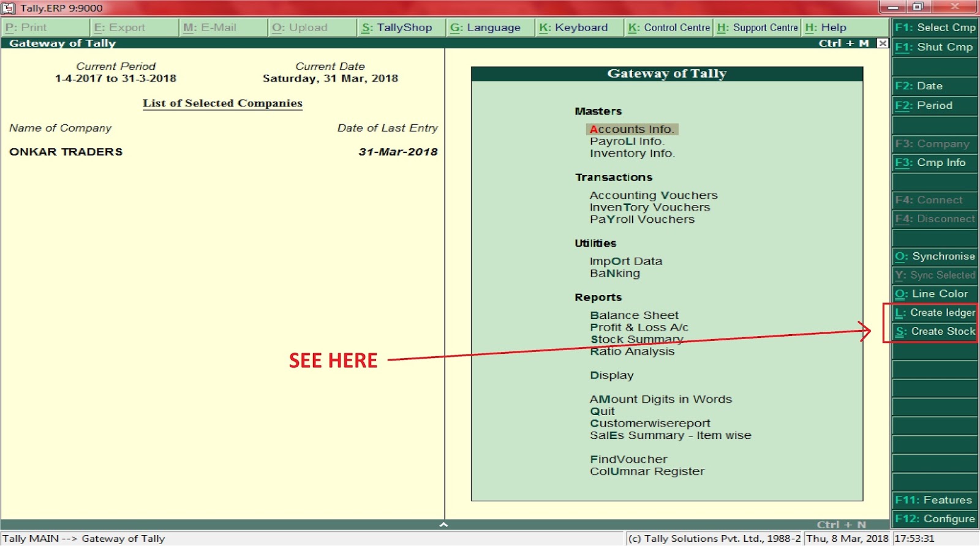
Task: Select PayroLl Info. menu entry
Action: pos(627,141)
